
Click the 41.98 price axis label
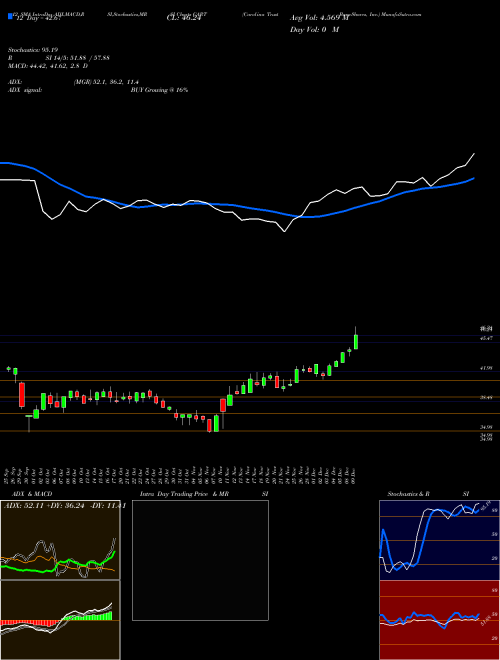tap(486, 368)
